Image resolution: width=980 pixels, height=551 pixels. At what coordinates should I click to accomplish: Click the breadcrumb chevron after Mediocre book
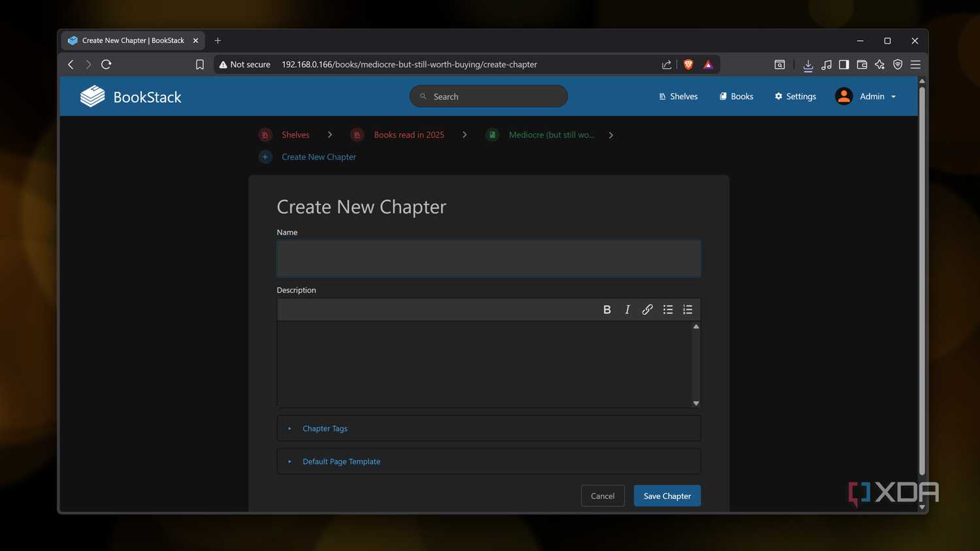tap(611, 135)
